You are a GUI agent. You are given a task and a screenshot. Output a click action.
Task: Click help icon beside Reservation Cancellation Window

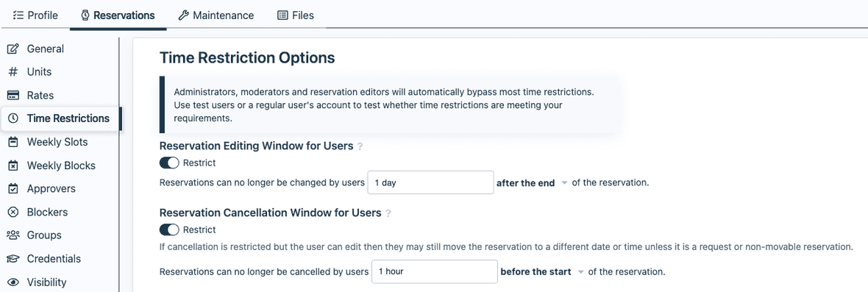[x=388, y=213]
